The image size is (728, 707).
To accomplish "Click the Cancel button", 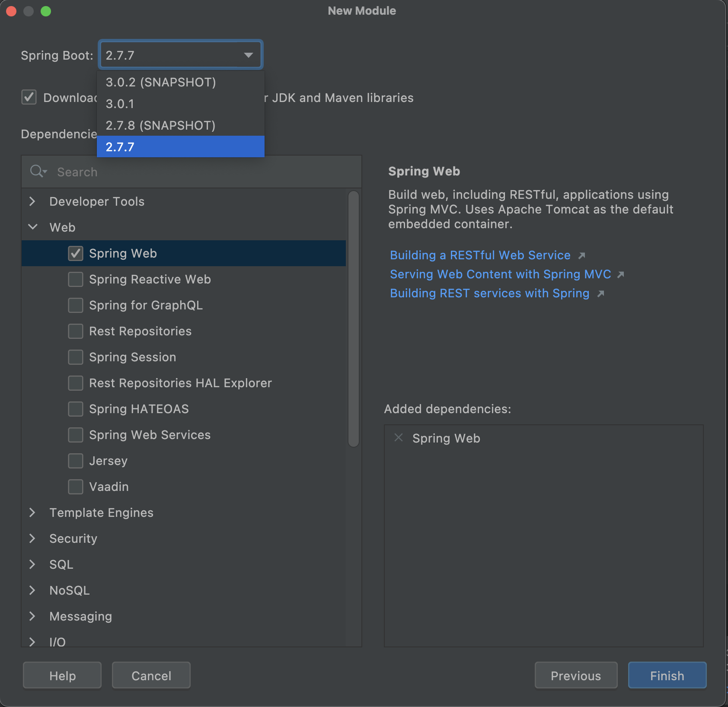I will [151, 675].
